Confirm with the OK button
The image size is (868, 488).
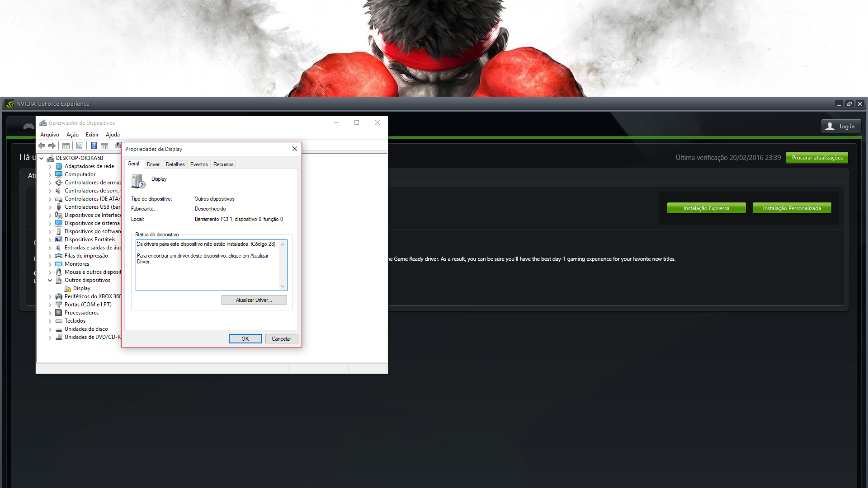click(245, 339)
